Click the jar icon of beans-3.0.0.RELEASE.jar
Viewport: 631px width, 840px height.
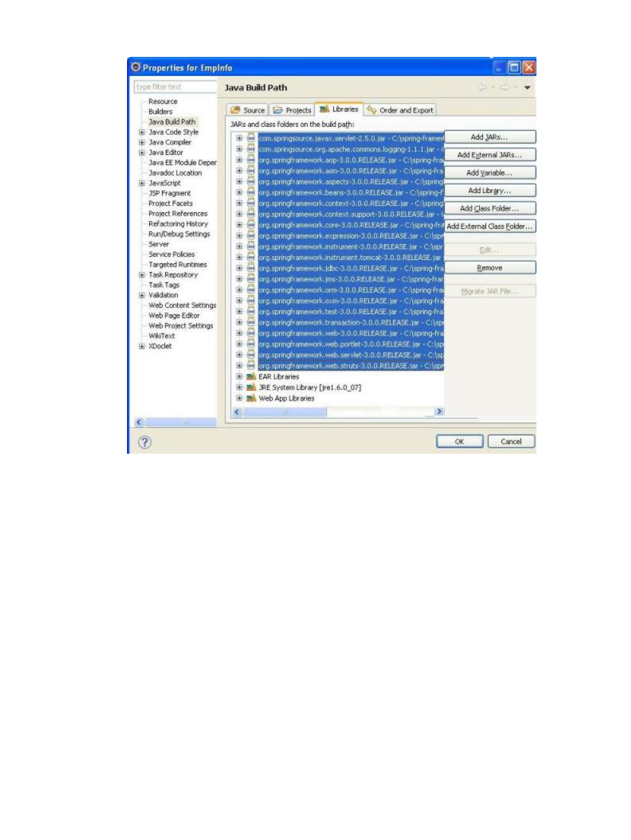[x=251, y=192]
